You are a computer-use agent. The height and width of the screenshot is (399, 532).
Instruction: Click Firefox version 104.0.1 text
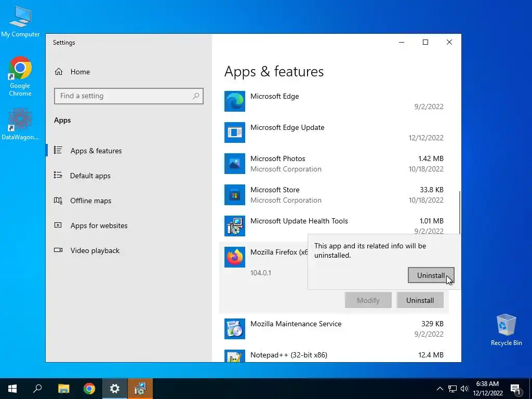click(x=261, y=273)
